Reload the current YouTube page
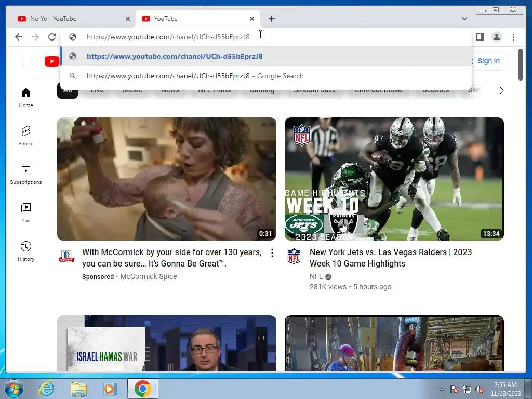The image size is (532, 399). pos(51,37)
